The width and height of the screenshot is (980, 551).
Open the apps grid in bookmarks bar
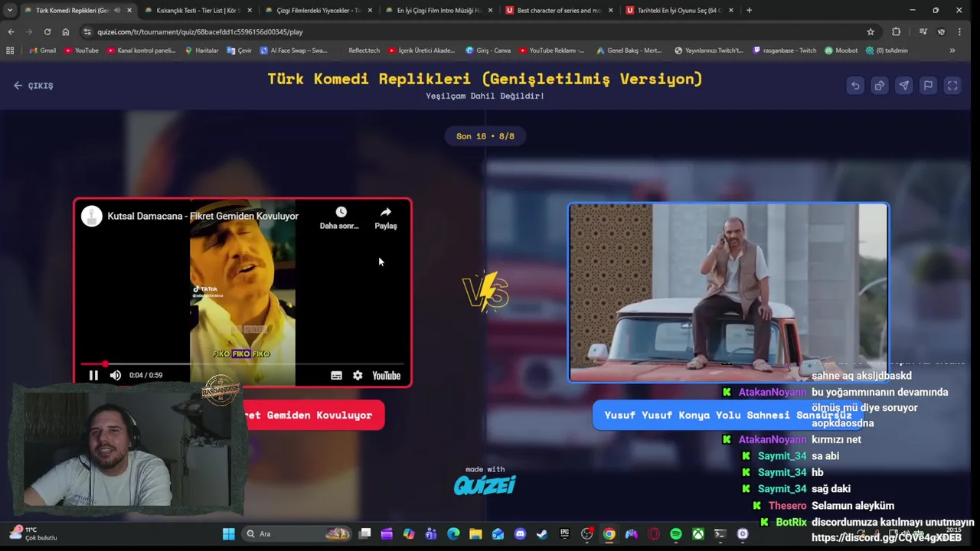pyautogui.click(x=10, y=51)
